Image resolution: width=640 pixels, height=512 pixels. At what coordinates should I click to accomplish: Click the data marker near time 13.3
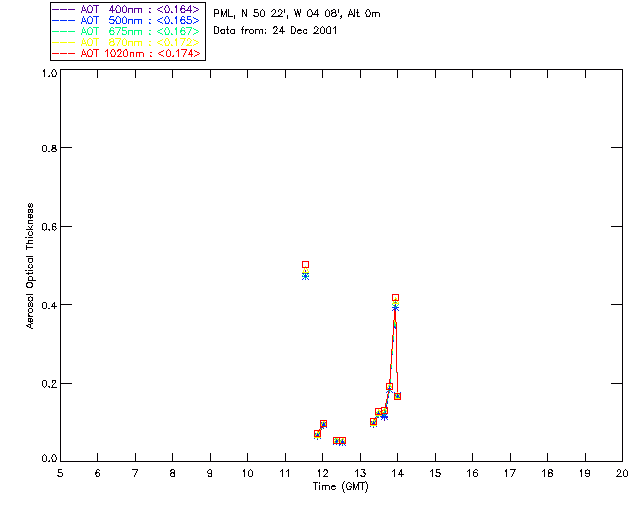point(373,422)
